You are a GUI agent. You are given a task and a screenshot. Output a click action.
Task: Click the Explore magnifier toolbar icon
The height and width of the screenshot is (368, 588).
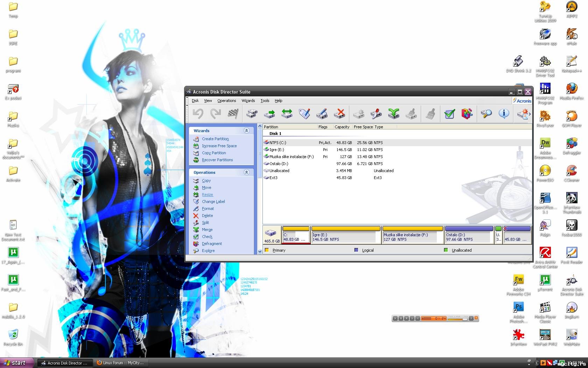pos(486,114)
